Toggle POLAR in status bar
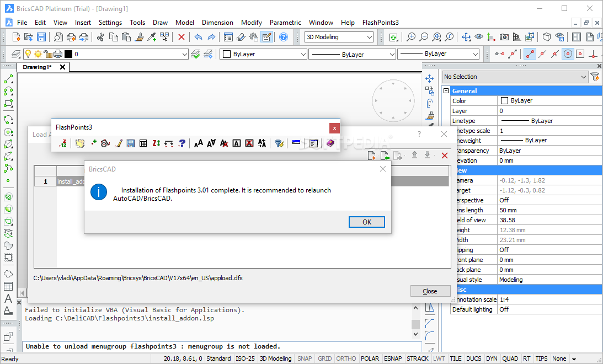 pos(370,358)
